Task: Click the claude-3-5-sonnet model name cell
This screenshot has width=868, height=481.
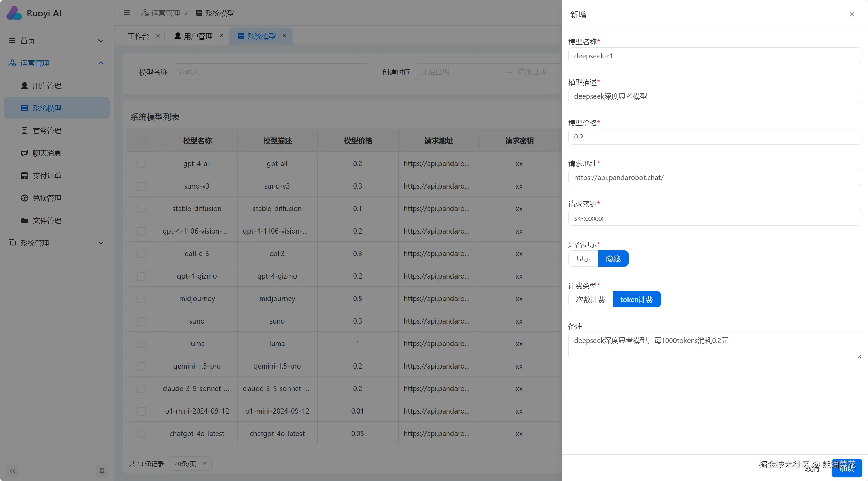Action: [x=197, y=389]
